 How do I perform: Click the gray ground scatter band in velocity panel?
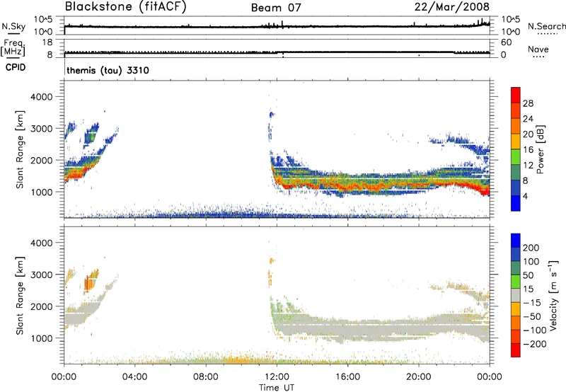[x=379, y=328]
